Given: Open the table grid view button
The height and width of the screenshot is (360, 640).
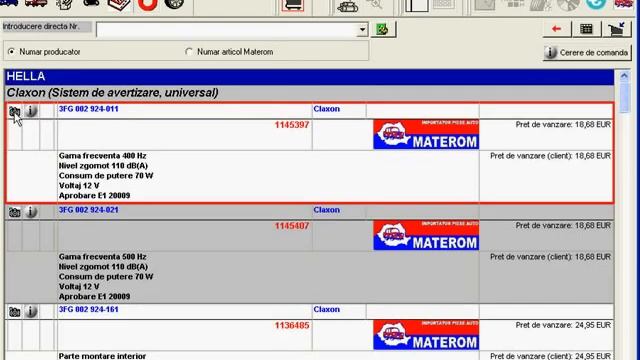Looking at the screenshot, I should coord(587,29).
